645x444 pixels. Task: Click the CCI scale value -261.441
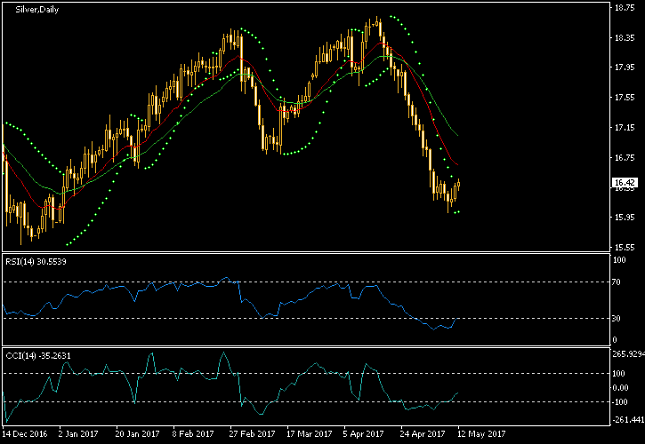point(628,420)
